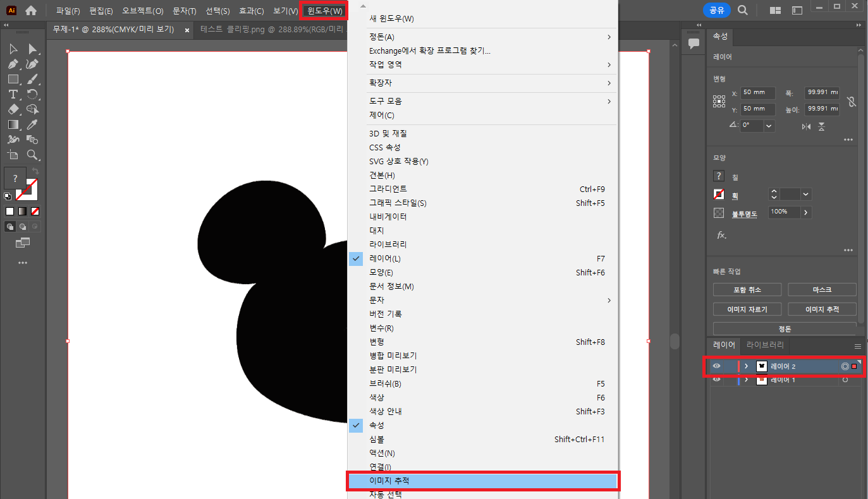868x499 pixels.
Task: Open the Arrange Documents icon
Action: (x=775, y=11)
